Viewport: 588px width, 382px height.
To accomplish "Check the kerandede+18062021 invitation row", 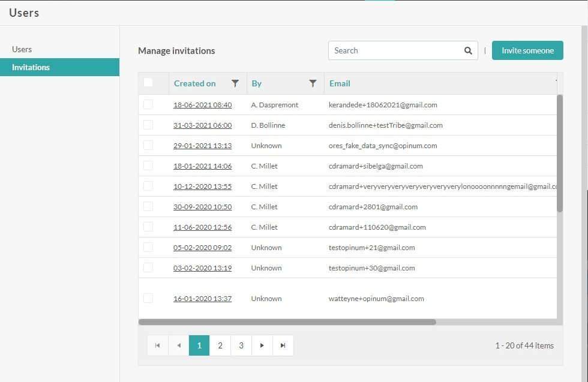I will point(148,104).
